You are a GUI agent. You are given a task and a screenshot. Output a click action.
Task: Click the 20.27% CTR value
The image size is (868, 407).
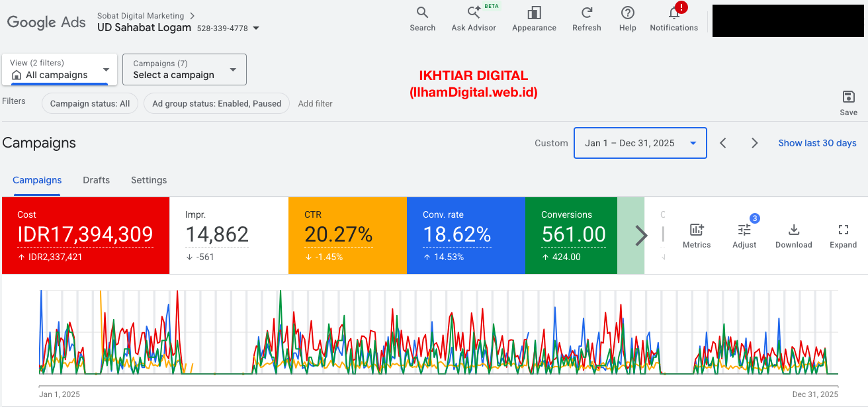coord(338,234)
